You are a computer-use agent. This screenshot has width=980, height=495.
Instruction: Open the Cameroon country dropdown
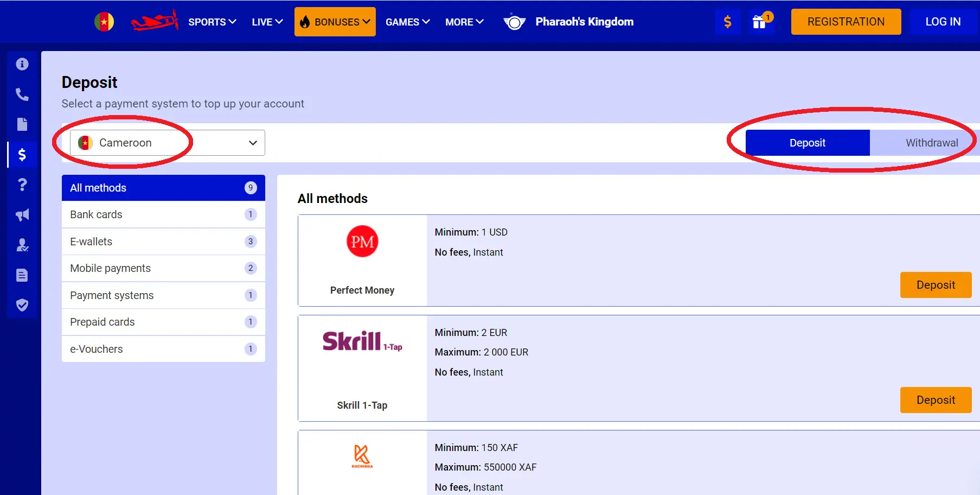point(167,143)
